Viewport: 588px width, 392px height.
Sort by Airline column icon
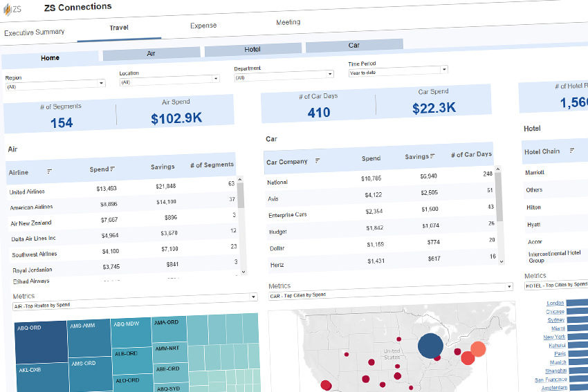coord(50,171)
